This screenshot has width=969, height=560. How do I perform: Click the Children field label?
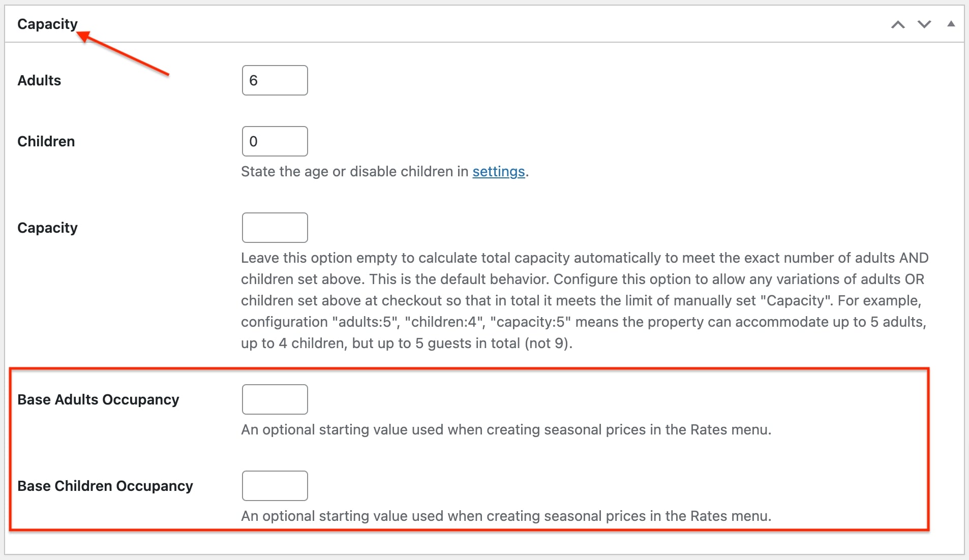pos(46,141)
